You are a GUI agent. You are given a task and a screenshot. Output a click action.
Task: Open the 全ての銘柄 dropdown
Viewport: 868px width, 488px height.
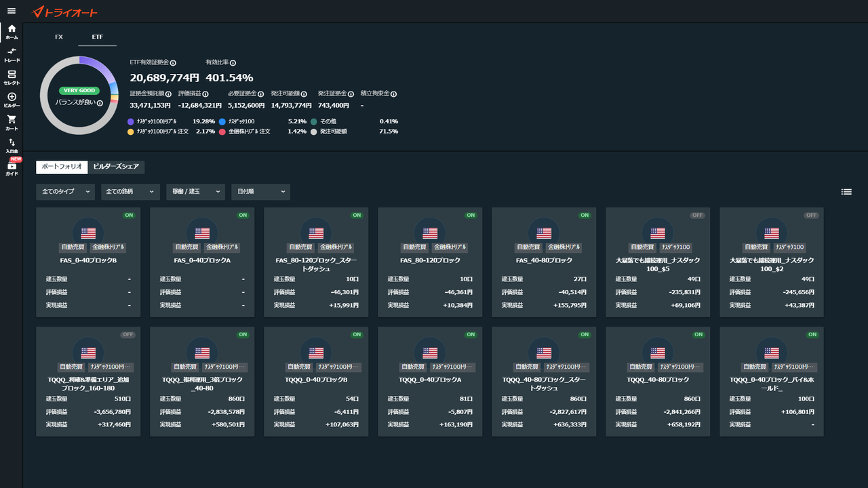[131, 192]
